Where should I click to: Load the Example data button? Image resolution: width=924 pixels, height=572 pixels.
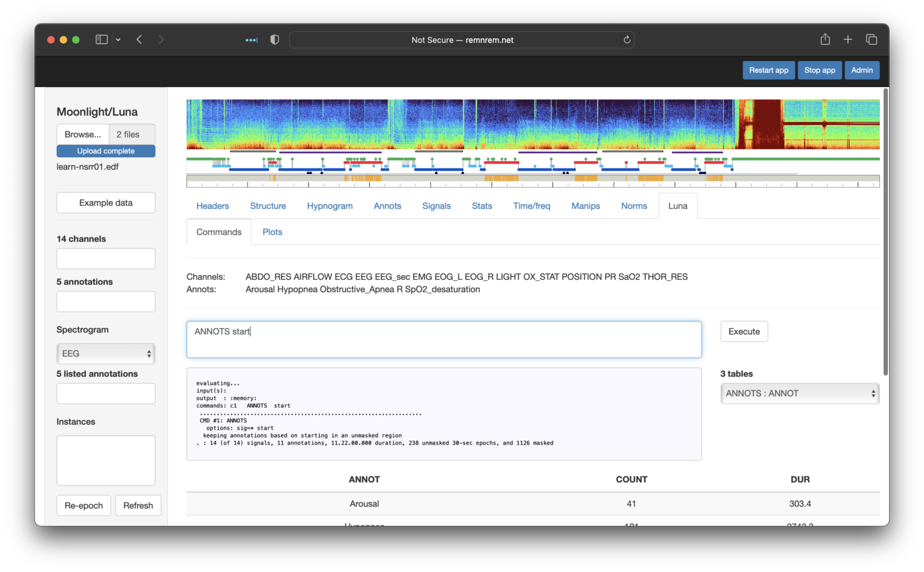coord(106,203)
